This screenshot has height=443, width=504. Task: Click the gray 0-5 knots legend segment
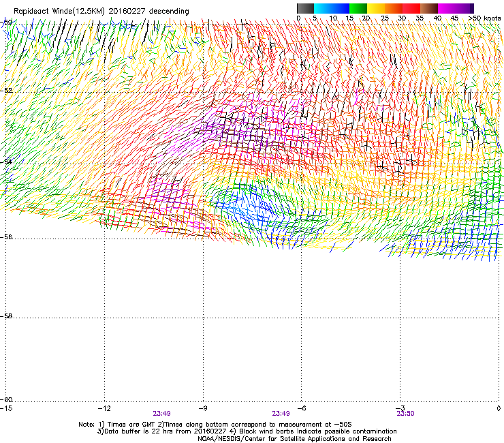(305, 8)
